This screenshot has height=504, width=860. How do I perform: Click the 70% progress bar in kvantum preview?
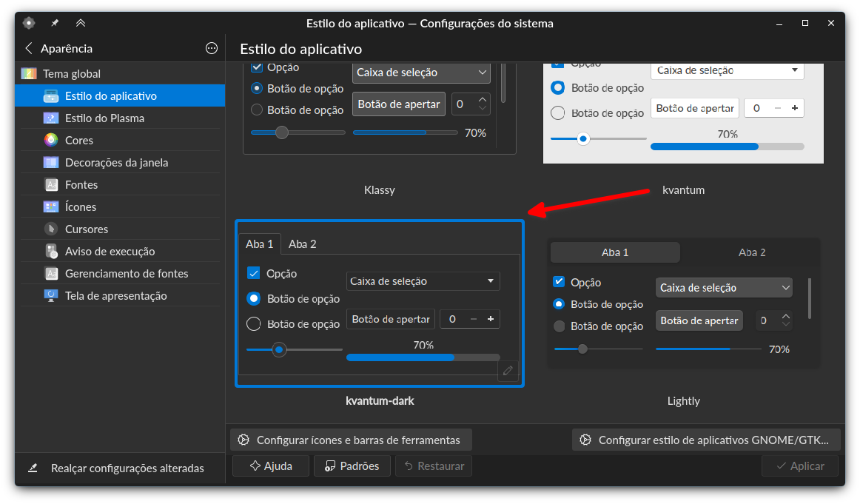click(728, 147)
